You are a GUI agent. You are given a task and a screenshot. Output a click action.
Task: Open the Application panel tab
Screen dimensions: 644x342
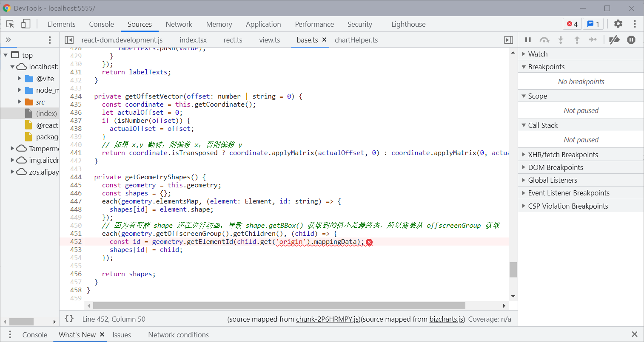tap(263, 24)
